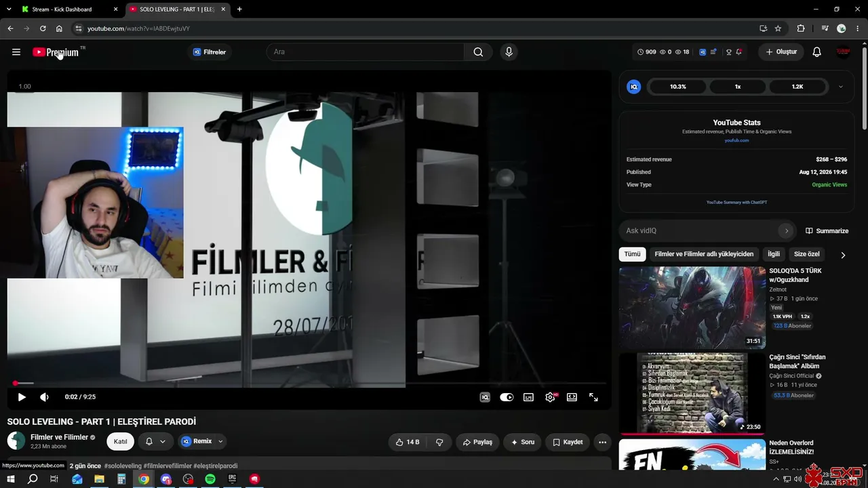Click the 1.2K stat pill
This screenshot has height=488, width=868.
click(797, 87)
